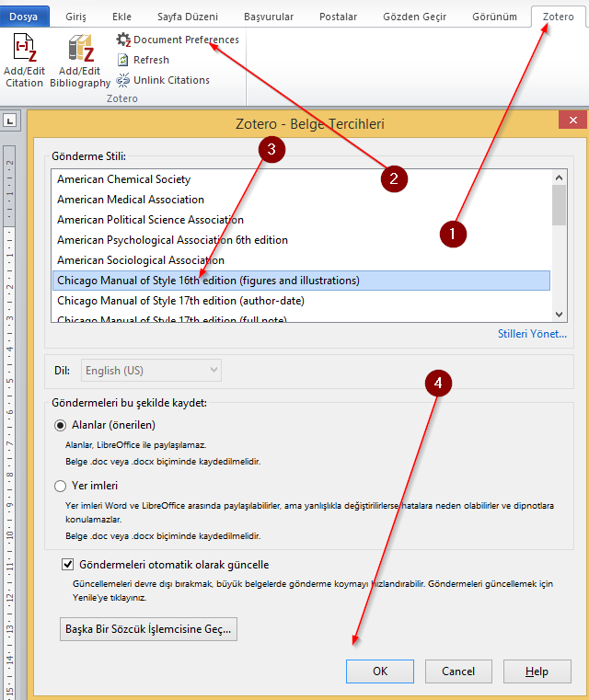Switch to the Ekle ribbon tab
Image resolution: width=589 pixels, height=700 pixels.
121,17
